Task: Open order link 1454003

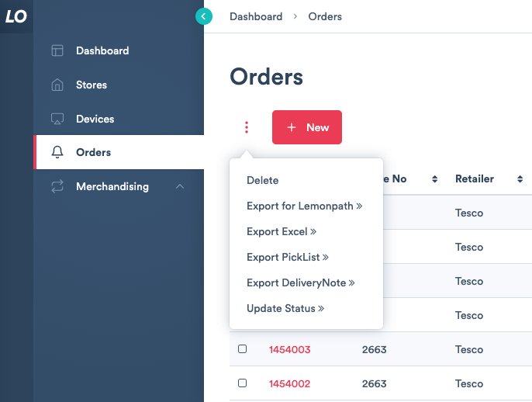Action: [289, 350]
